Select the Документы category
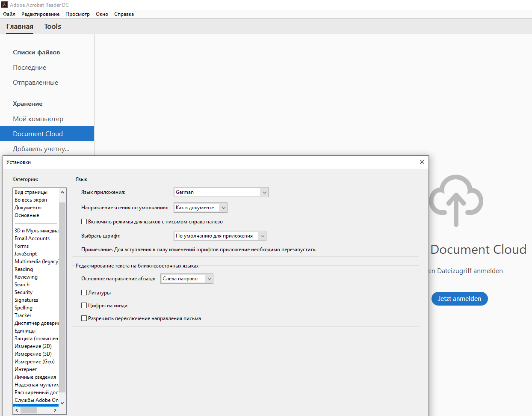Viewport: 532px width, 416px height. point(28,208)
